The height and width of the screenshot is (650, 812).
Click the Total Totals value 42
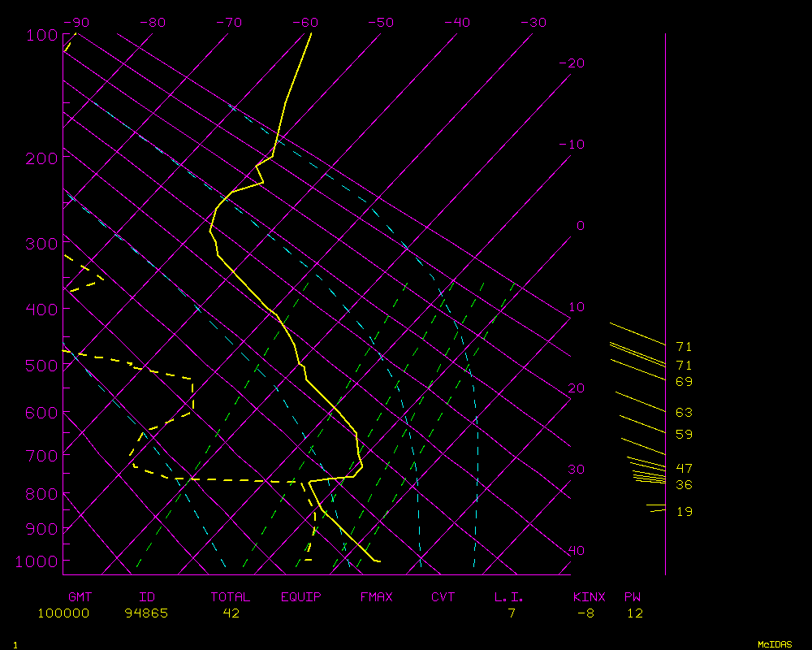pos(231,613)
